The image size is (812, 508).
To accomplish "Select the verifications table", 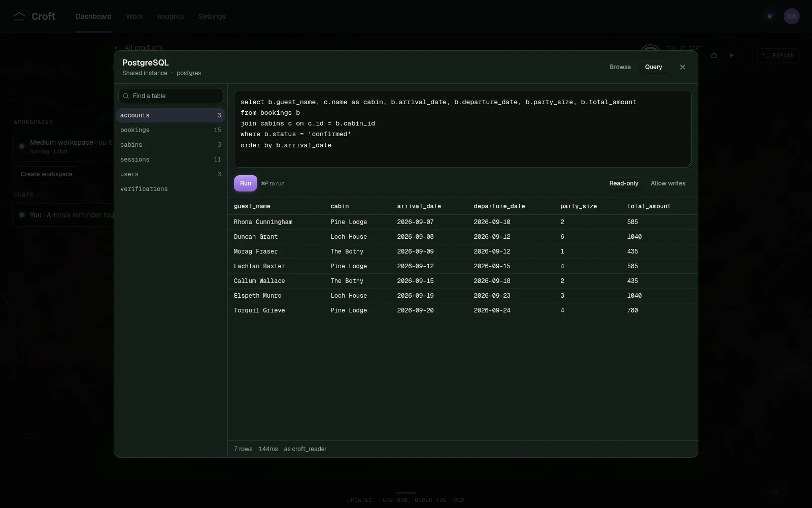I will pyautogui.click(x=171, y=189).
